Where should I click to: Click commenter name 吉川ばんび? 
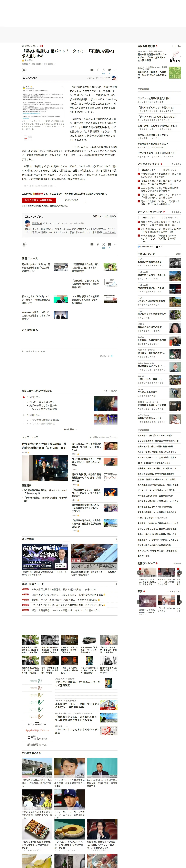(37, 223)
